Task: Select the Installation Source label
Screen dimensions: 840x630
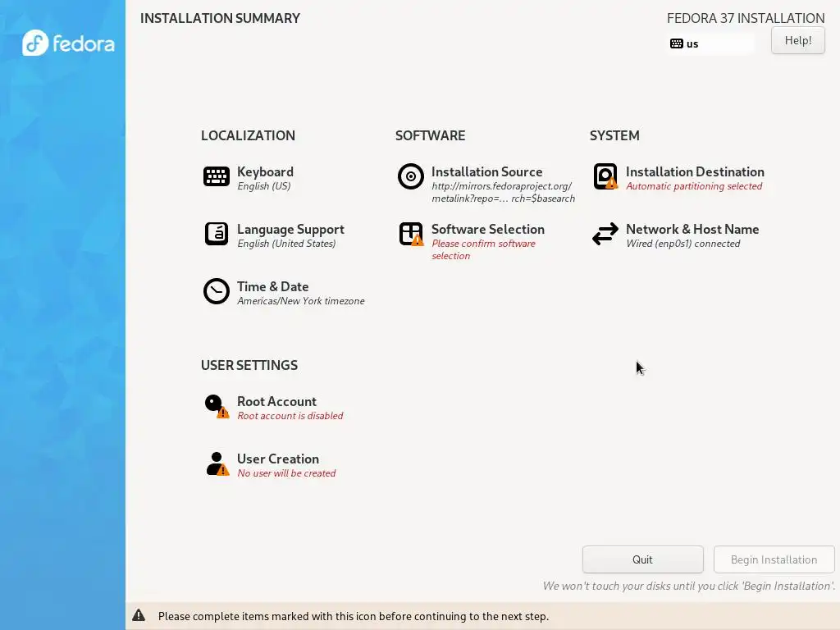Action: (487, 172)
